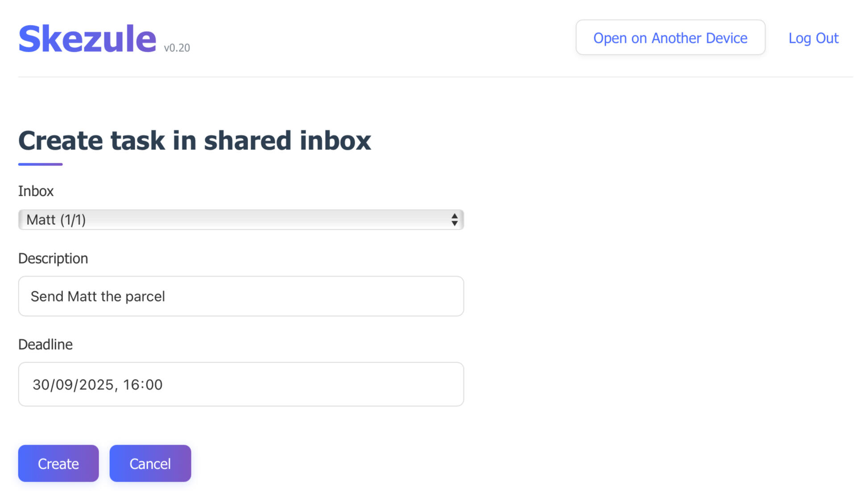
Task: Click the up-down arrows on the Inbox selector
Action: [x=454, y=219]
